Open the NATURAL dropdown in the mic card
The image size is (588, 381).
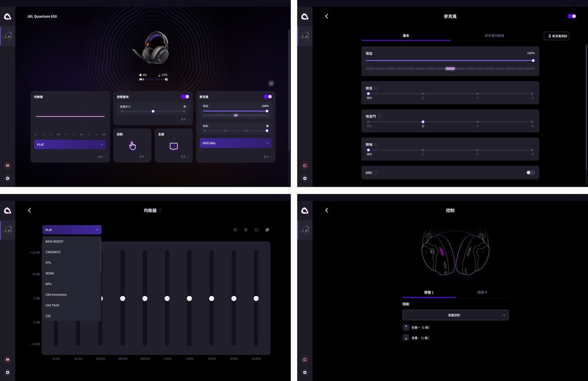[236, 143]
